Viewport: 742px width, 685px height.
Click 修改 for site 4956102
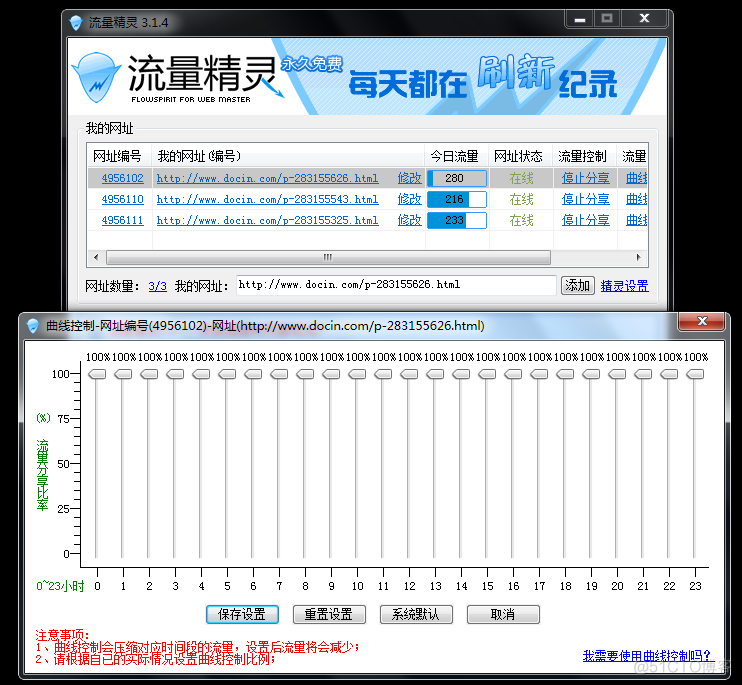point(409,178)
